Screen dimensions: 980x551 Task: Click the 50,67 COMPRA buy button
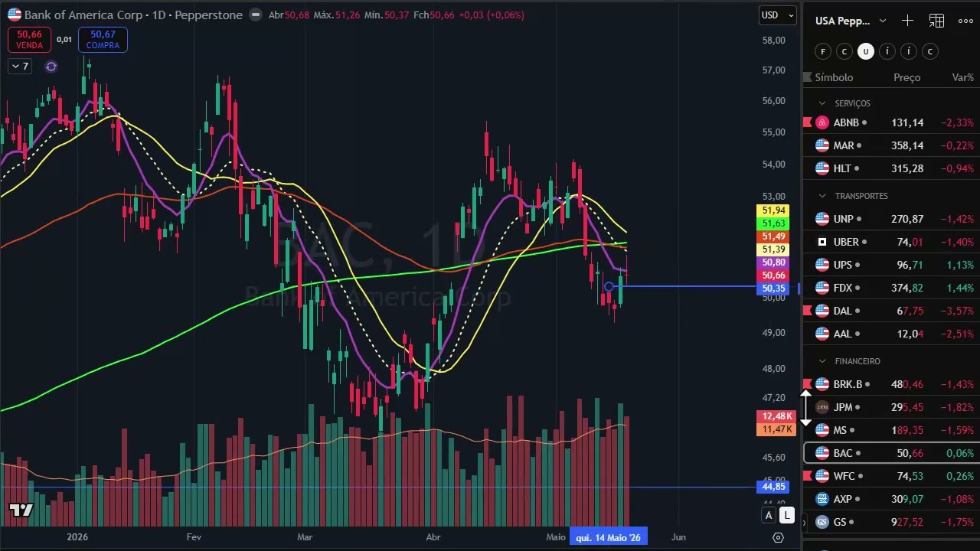point(103,40)
